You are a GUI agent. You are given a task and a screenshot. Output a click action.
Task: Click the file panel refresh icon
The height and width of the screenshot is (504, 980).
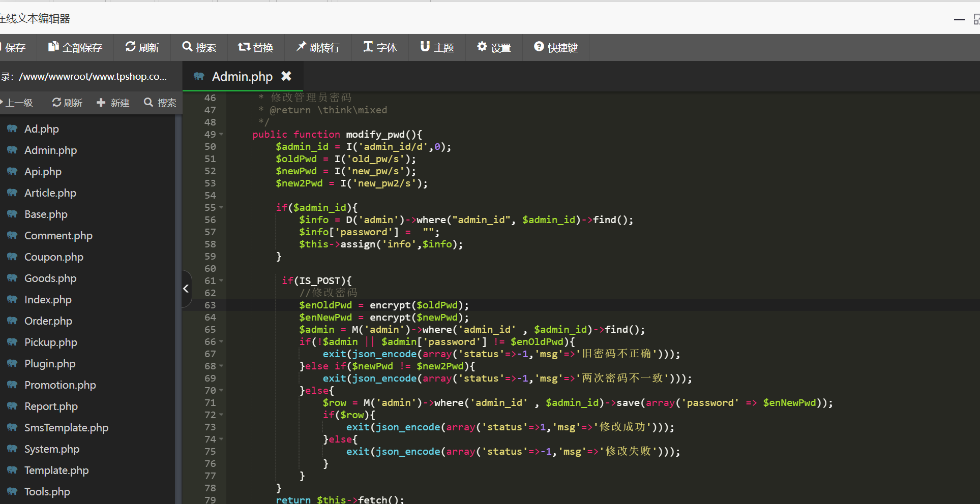[x=56, y=103]
